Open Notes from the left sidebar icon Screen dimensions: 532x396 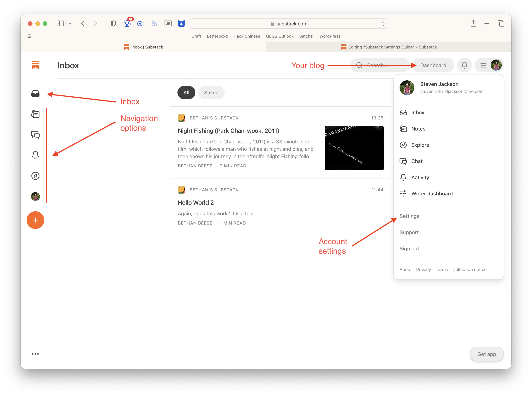35,114
